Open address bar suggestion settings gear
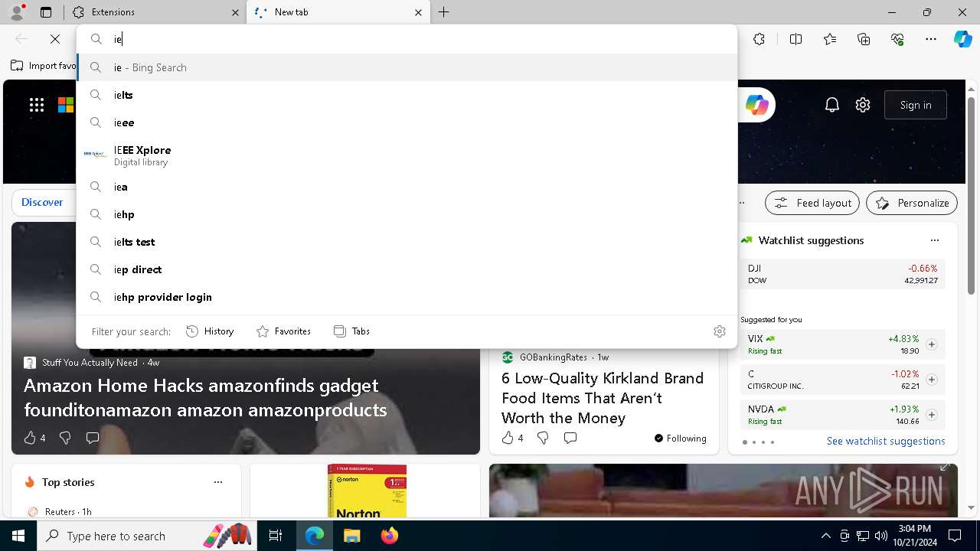Viewport: 980px width, 551px height. [x=720, y=331]
